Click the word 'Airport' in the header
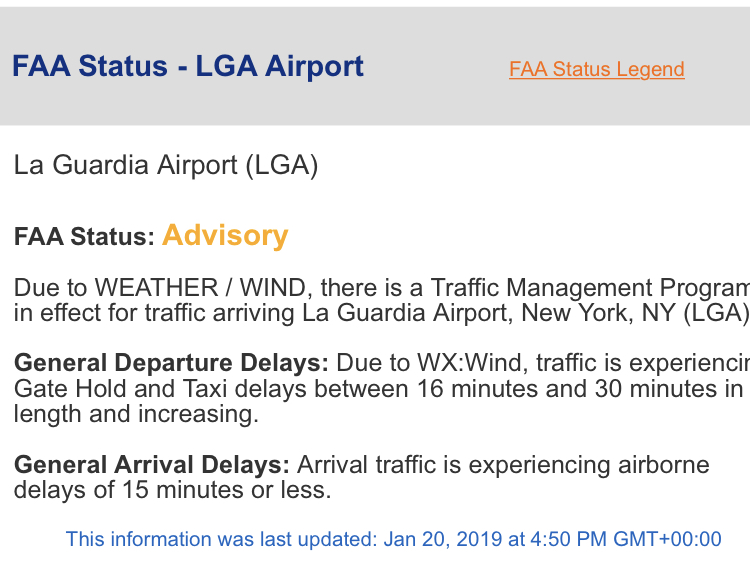Image resolution: width=750 pixels, height=587 pixels. click(x=314, y=66)
